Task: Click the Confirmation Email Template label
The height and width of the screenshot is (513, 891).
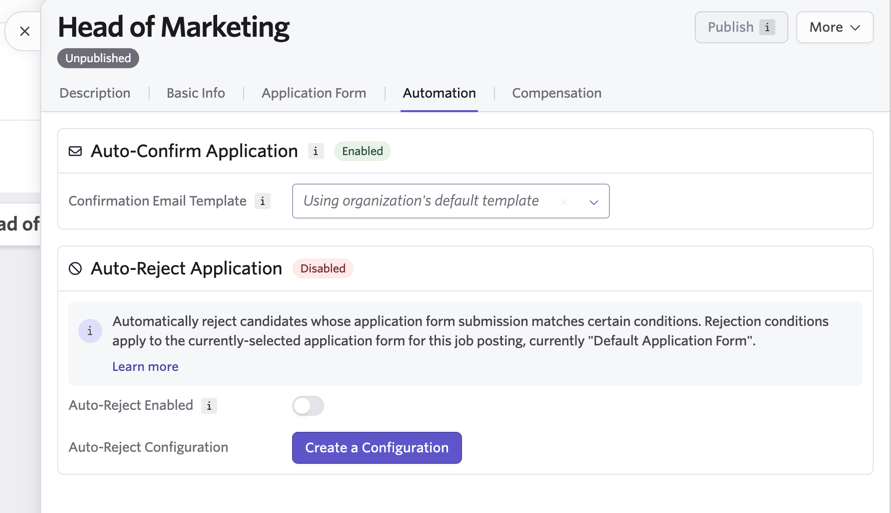Action: tap(157, 201)
